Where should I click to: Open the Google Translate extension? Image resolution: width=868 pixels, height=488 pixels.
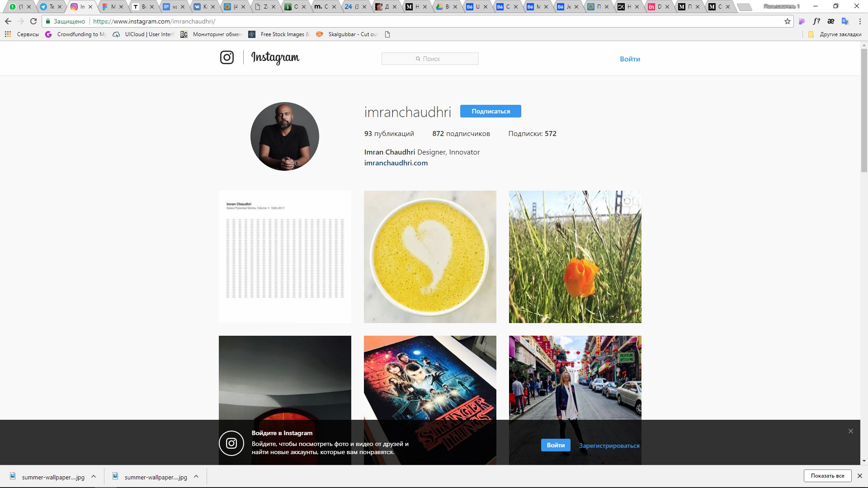(x=845, y=21)
